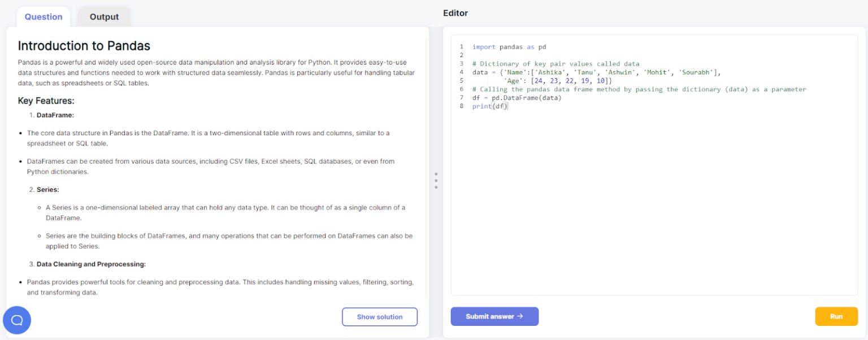The width and height of the screenshot is (868, 340).
Task: Click the Show solution button
Action: (379, 316)
